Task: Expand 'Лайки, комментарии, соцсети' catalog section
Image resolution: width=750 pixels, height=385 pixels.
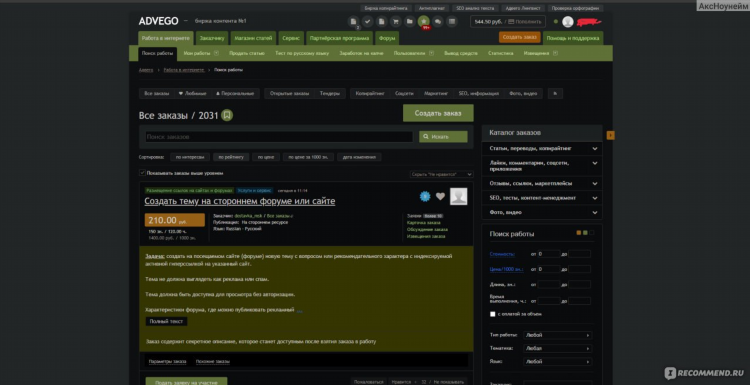Action: click(x=542, y=165)
